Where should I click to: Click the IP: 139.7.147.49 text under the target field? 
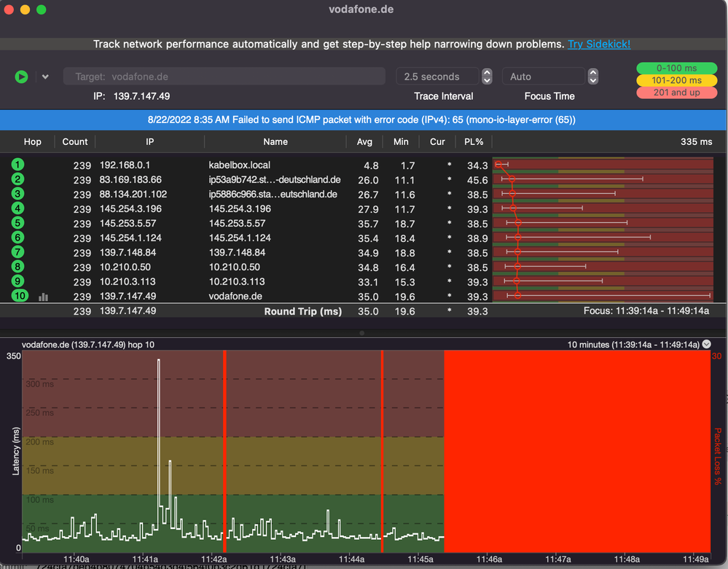[131, 96]
